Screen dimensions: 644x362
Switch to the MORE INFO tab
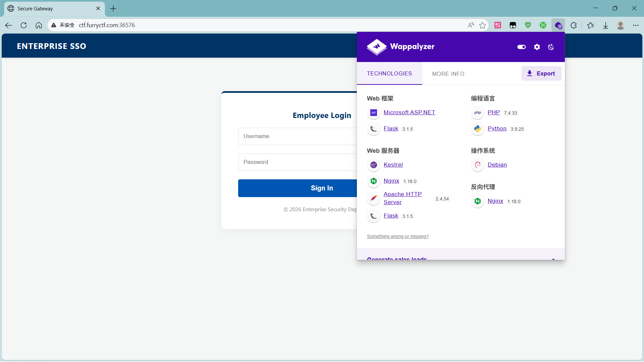(448, 74)
